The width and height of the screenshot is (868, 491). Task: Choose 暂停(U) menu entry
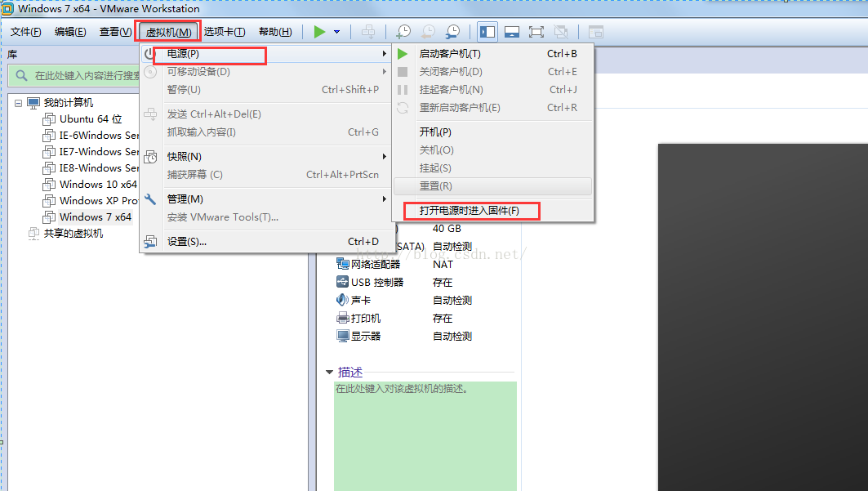pos(265,89)
